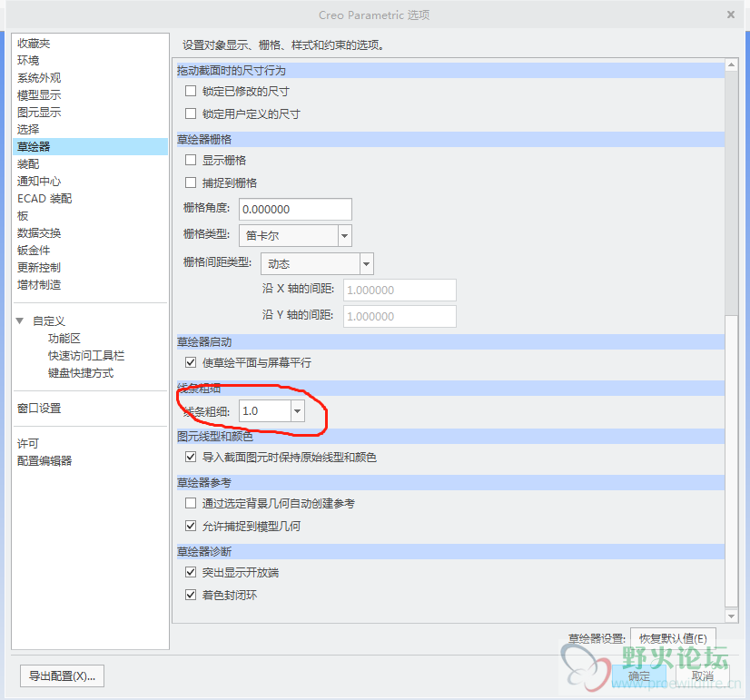Go to 通知中心 settings

[39, 182]
